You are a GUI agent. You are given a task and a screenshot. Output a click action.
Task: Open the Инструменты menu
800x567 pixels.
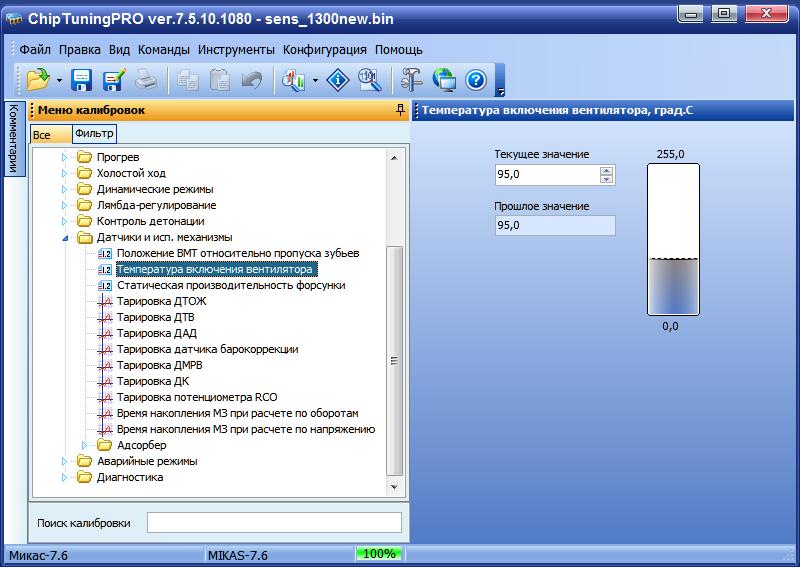pyautogui.click(x=236, y=50)
